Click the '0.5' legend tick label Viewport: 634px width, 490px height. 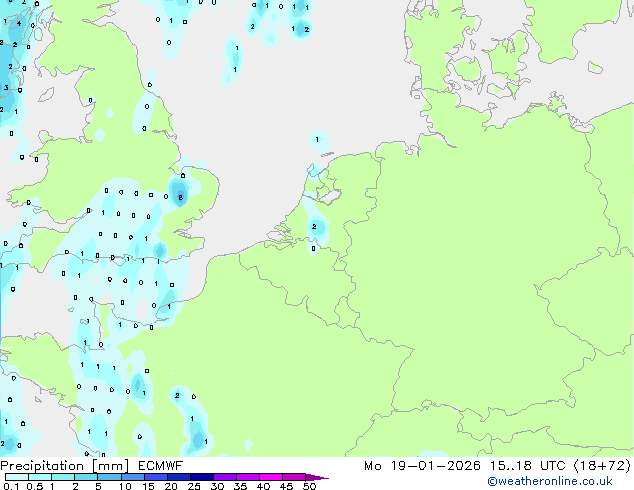coord(35,486)
